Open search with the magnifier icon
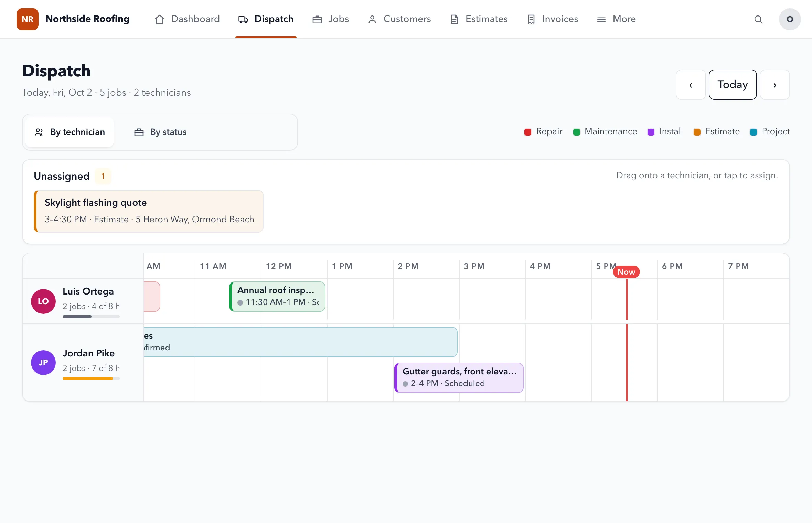This screenshot has height=523, width=812. [758, 19]
